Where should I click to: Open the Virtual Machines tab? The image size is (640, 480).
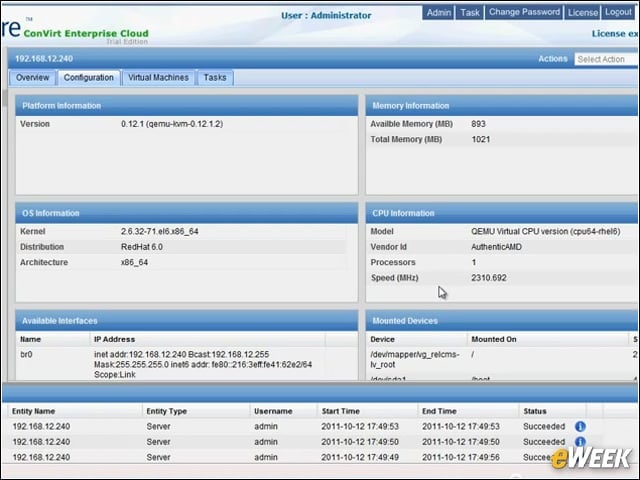[x=158, y=78]
